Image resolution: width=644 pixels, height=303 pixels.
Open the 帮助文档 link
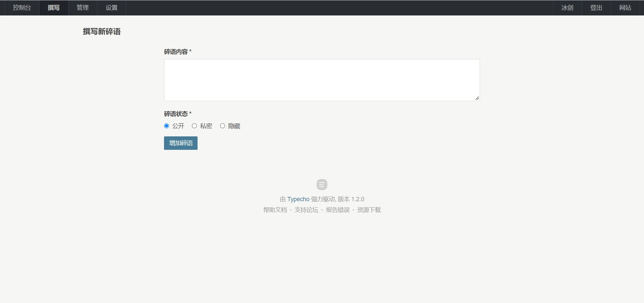click(x=275, y=210)
